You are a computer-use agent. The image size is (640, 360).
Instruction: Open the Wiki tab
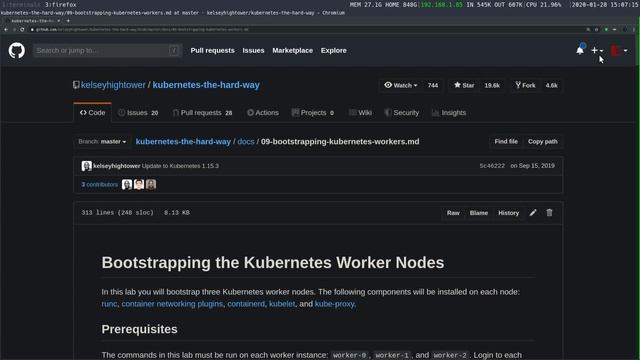click(360, 113)
